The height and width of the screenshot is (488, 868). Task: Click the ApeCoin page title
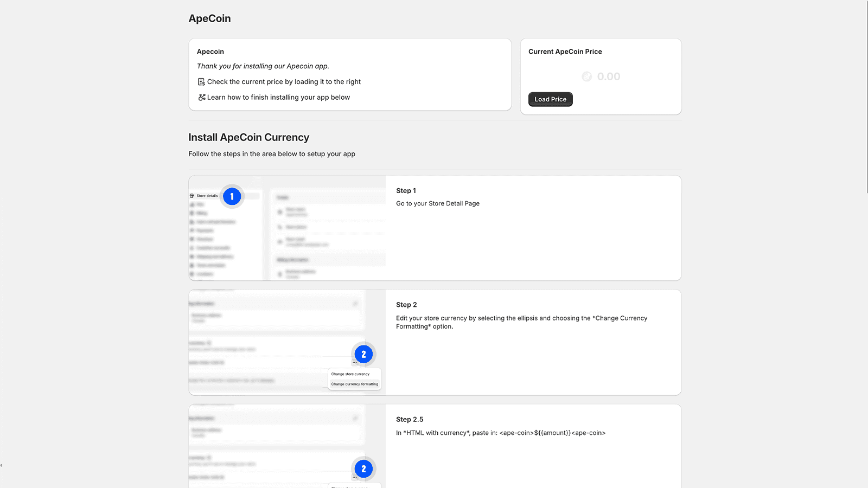point(209,18)
